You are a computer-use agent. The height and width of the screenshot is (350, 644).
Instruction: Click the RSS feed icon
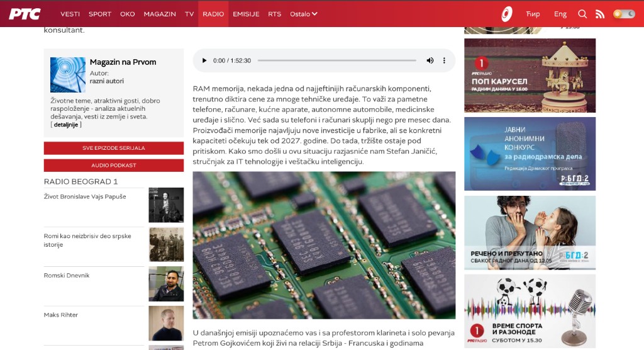600,14
